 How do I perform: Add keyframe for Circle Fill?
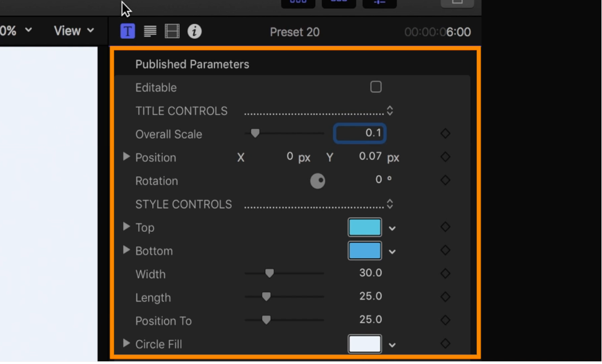[445, 344]
